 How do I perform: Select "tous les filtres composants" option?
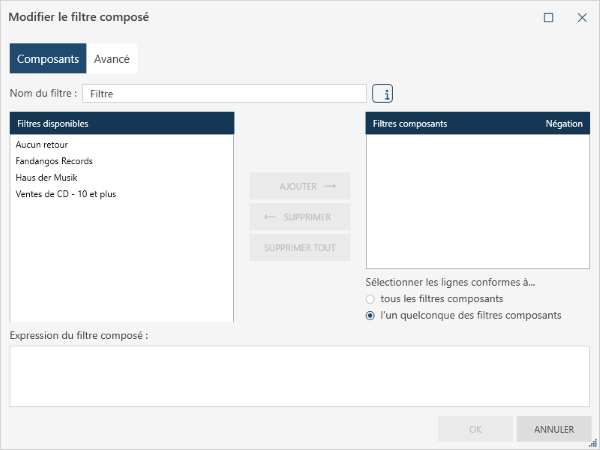371,299
